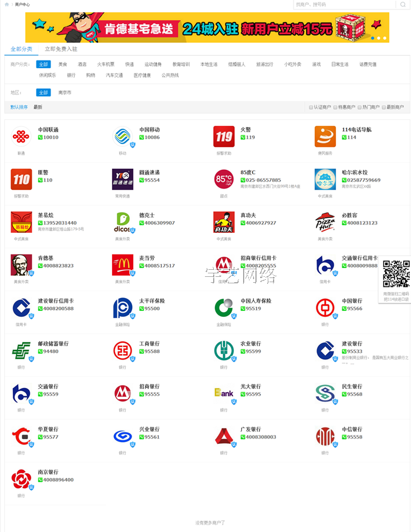Screen dimensions: 411x532
Task: Open the 兴业银行 blue swirl logo
Action: (122, 436)
